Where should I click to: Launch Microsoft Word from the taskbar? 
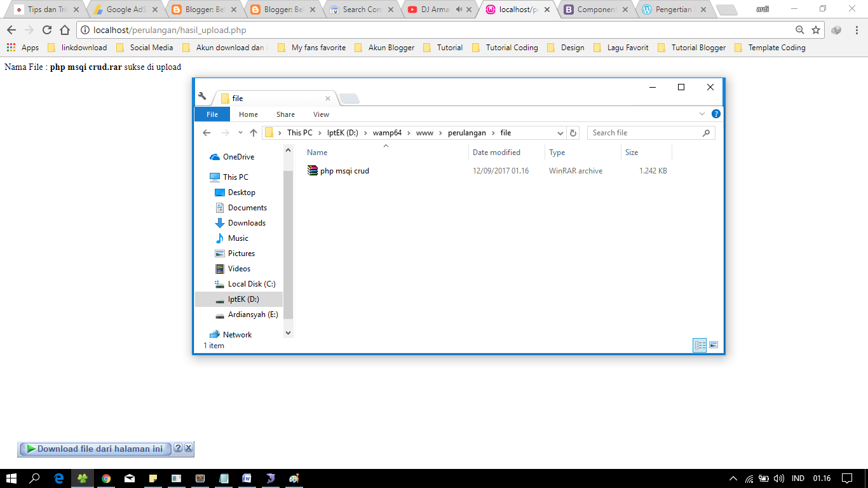point(247,478)
